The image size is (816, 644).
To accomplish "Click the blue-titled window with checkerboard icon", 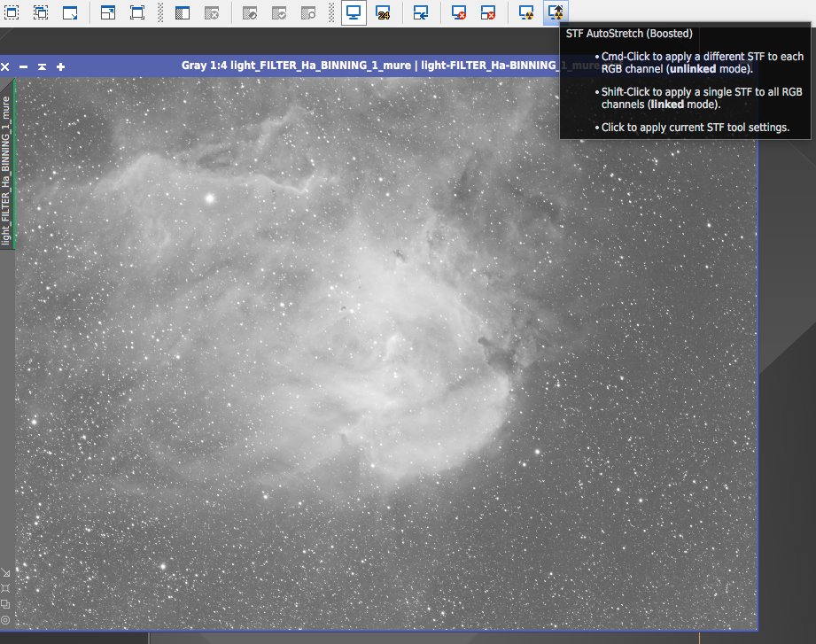I will 183,12.
